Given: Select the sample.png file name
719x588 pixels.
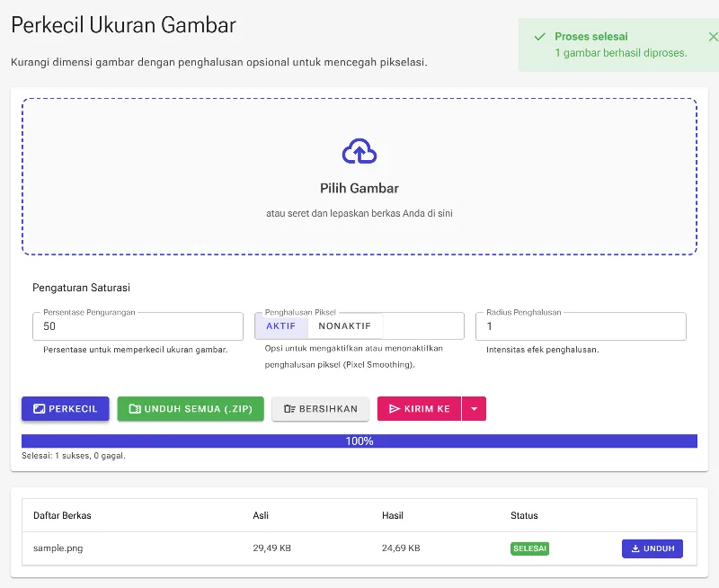Looking at the screenshot, I should (x=58, y=548).
